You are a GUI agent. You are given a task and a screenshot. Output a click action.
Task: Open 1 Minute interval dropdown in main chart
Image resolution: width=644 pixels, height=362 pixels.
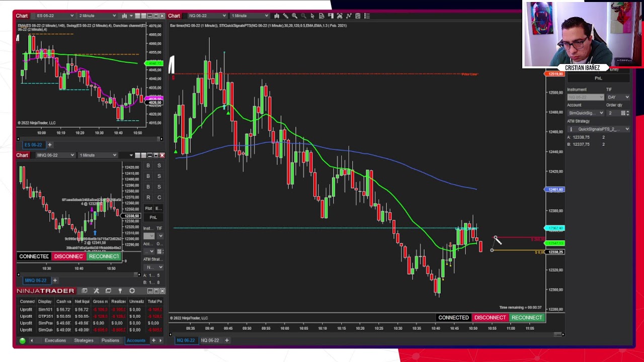pyautogui.click(x=249, y=16)
